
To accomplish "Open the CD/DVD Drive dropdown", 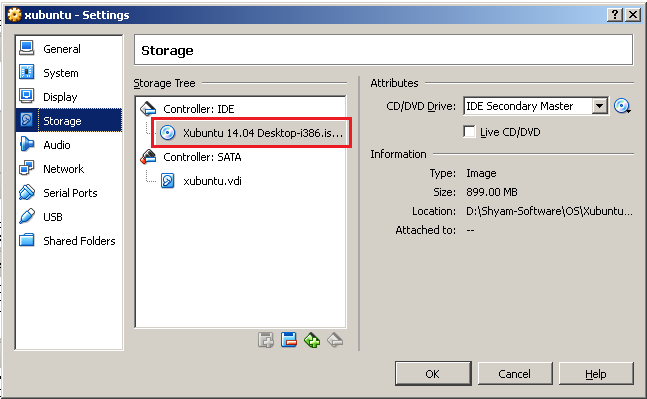I will click(600, 106).
